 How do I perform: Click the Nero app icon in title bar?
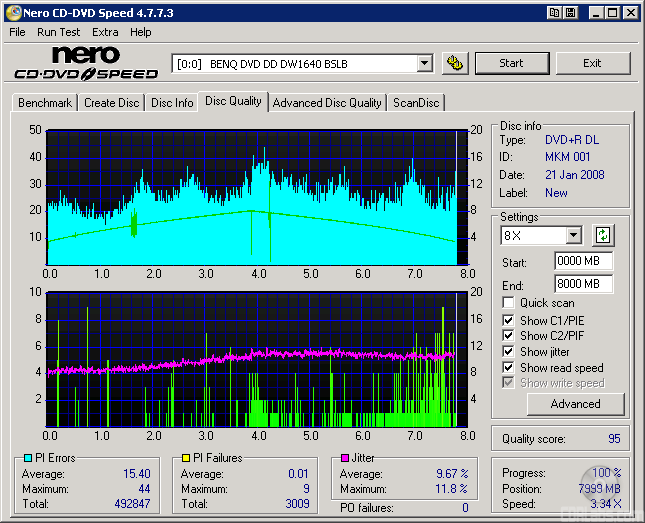point(13,13)
